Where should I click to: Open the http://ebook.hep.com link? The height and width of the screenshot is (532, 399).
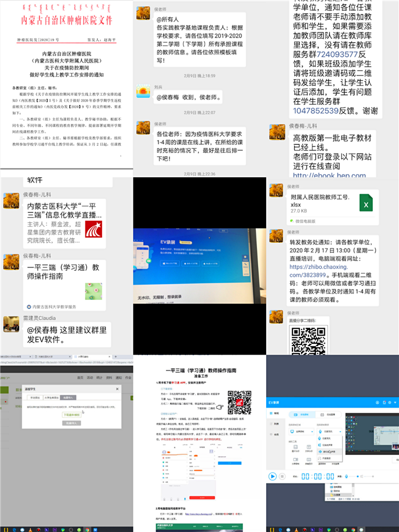(329, 174)
